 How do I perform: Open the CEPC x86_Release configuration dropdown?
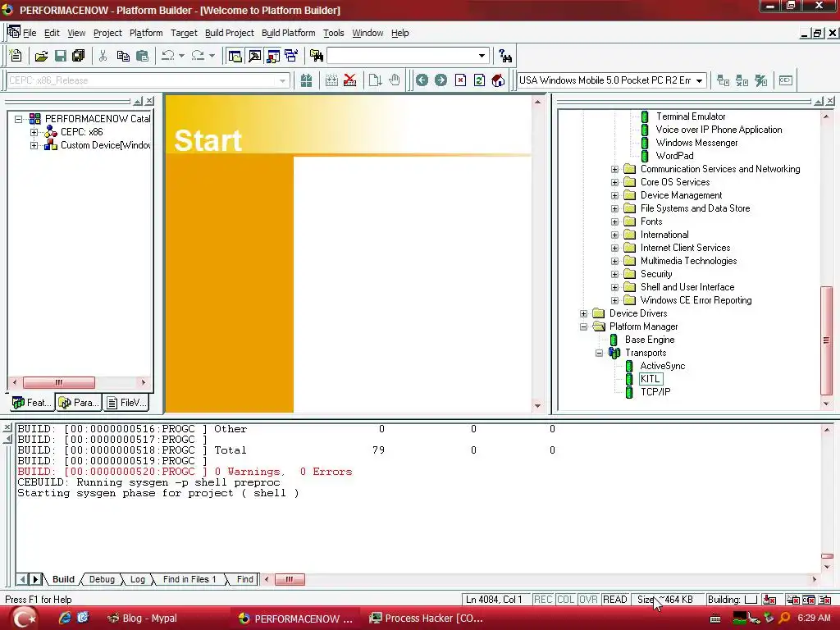282,81
